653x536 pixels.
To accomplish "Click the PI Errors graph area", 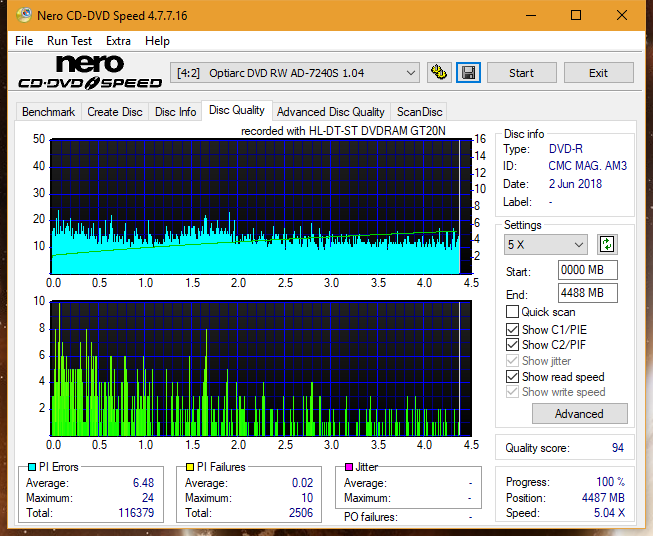I will pyautogui.click(x=261, y=207).
